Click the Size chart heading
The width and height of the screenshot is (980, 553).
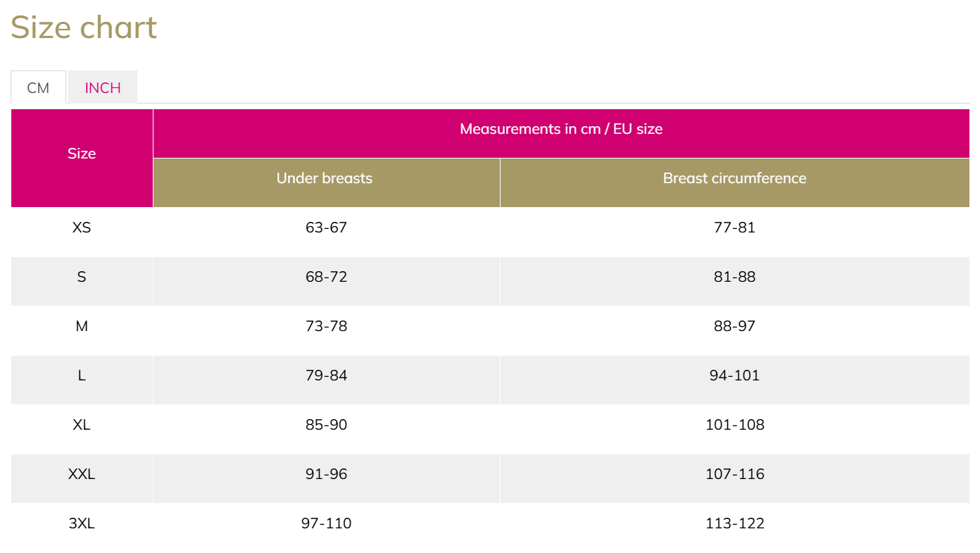click(84, 27)
